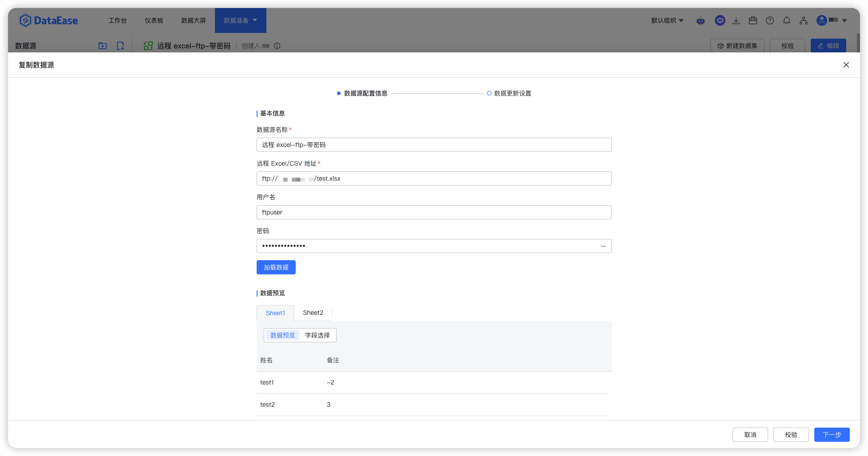
Task: Click the 下一步 button
Action: click(832, 435)
